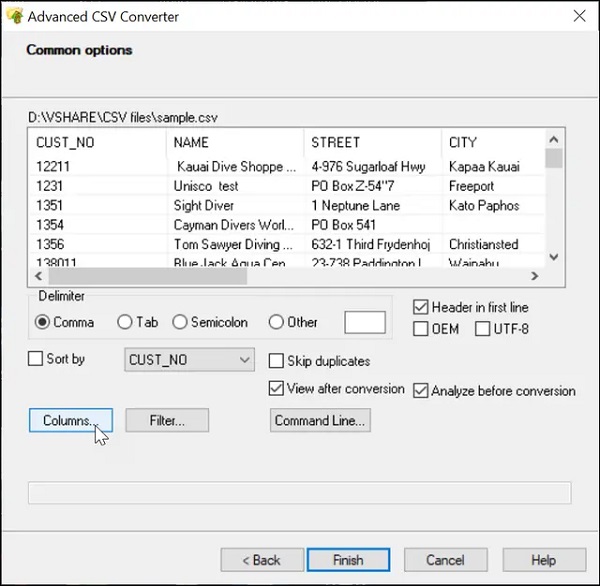
Task: Click the Finish button
Action: [x=349, y=560]
